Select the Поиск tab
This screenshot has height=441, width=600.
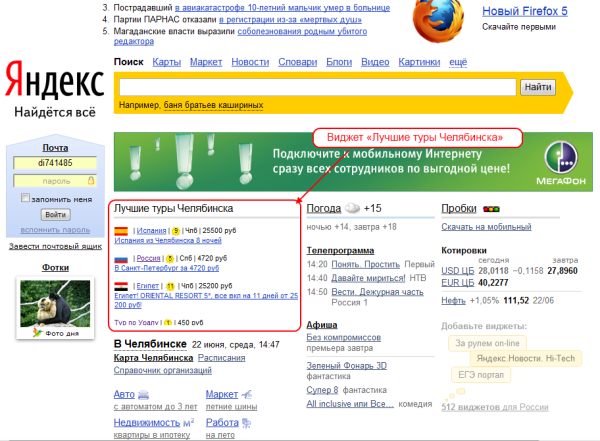coord(129,62)
